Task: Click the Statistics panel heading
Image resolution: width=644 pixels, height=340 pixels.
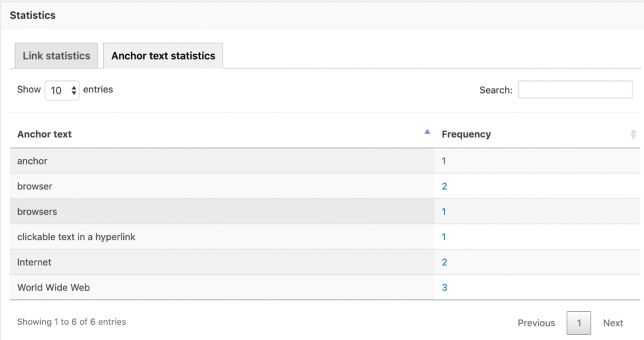Action: click(33, 15)
